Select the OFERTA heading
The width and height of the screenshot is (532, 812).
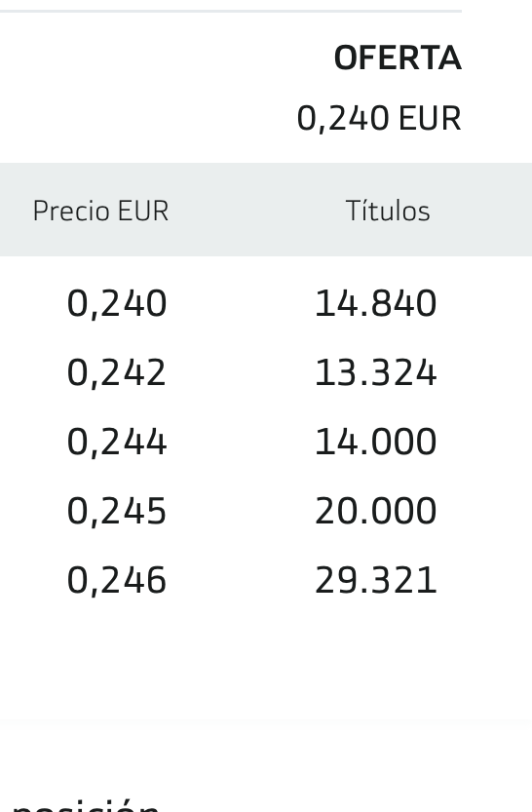pos(398,58)
